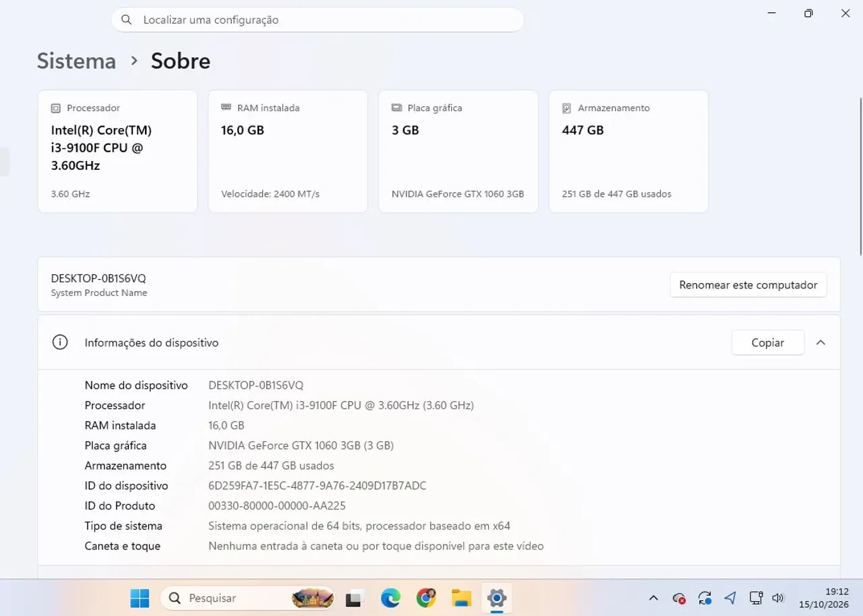Click the location arrow tray icon
Viewport: 863px width, 616px height.
(x=730, y=598)
